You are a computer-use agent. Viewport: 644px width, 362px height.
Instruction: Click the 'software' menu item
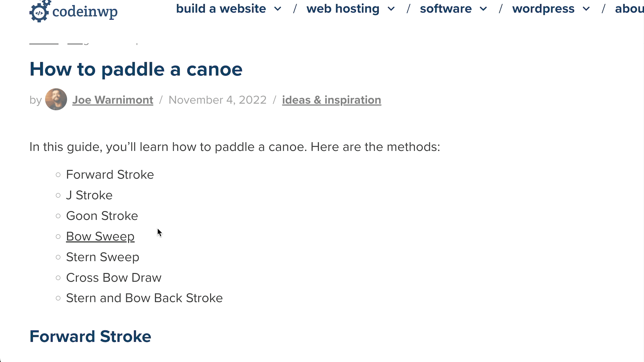pos(446,9)
